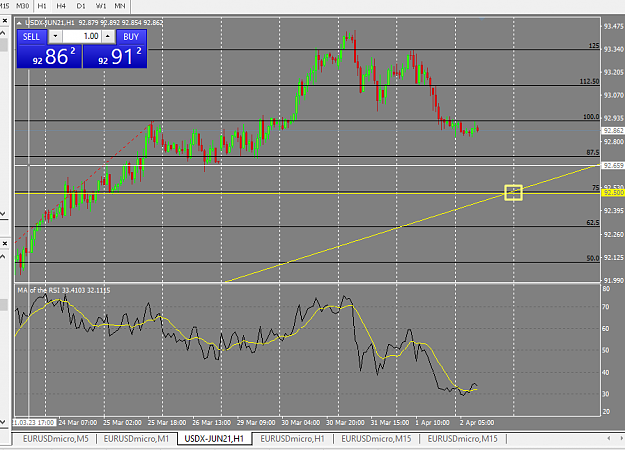
Task: Open the EURUSDmicro,H1 chart tab
Action: point(292,439)
